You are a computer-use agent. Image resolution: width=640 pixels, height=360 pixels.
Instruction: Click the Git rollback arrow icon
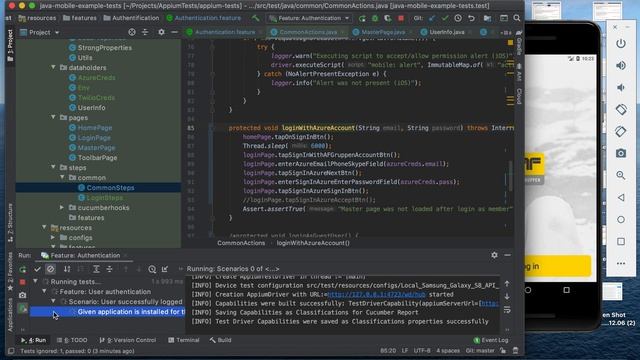[471, 18]
